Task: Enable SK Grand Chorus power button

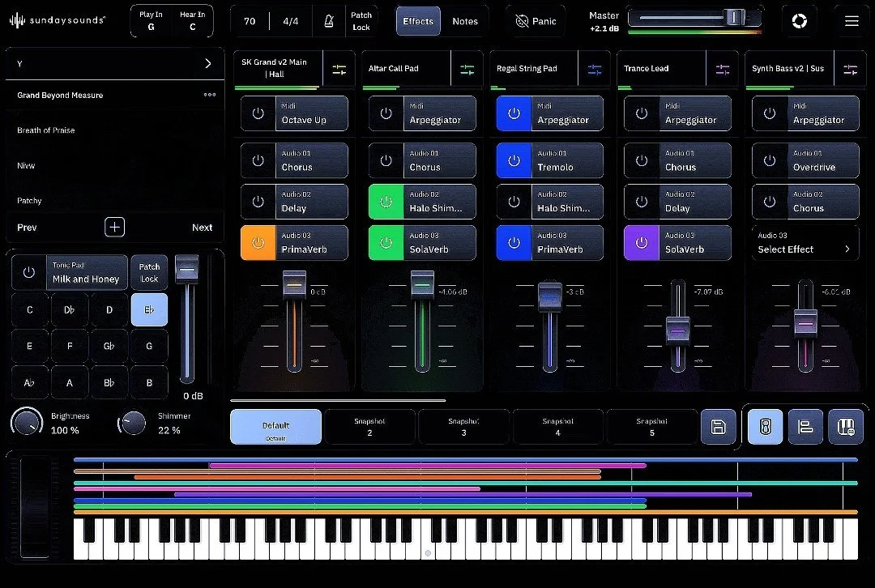Action: 258,160
